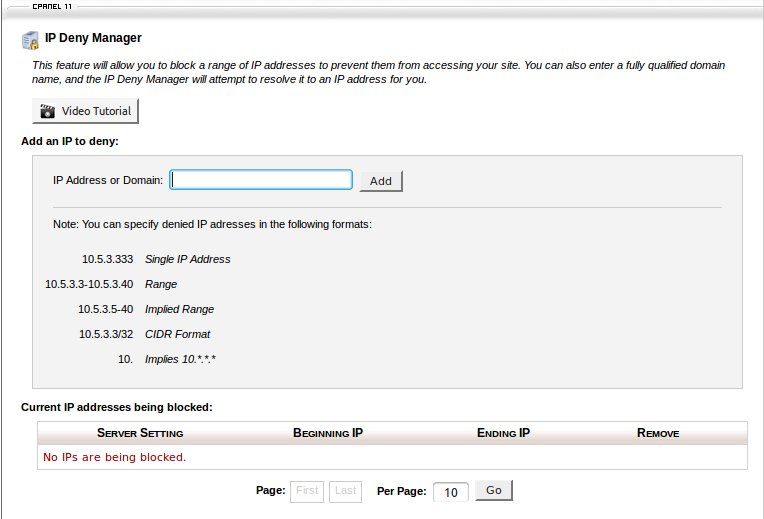This screenshot has height=519, width=764.
Task: Go to the First page
Action: [x=307, y=491]
